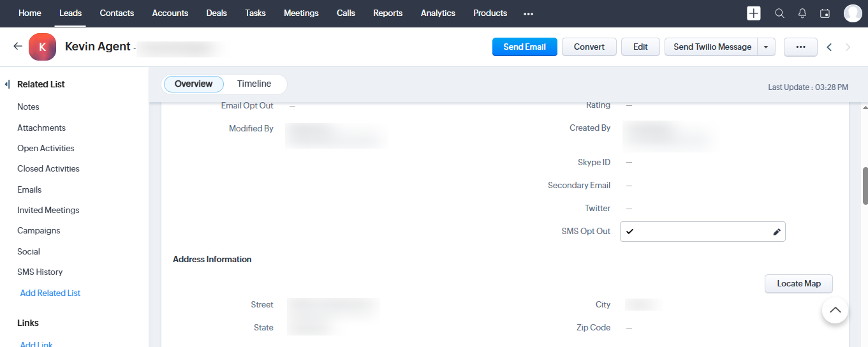The width and height of the screenshot is (868, 347).
Task: Open the Deals module tab
Action: click(217, 13)
